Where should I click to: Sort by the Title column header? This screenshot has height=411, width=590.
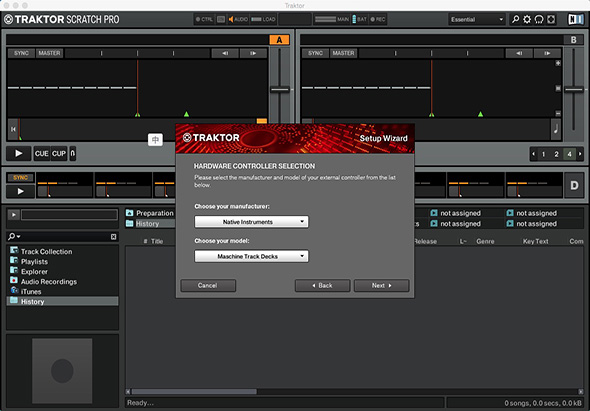point(157,241)
